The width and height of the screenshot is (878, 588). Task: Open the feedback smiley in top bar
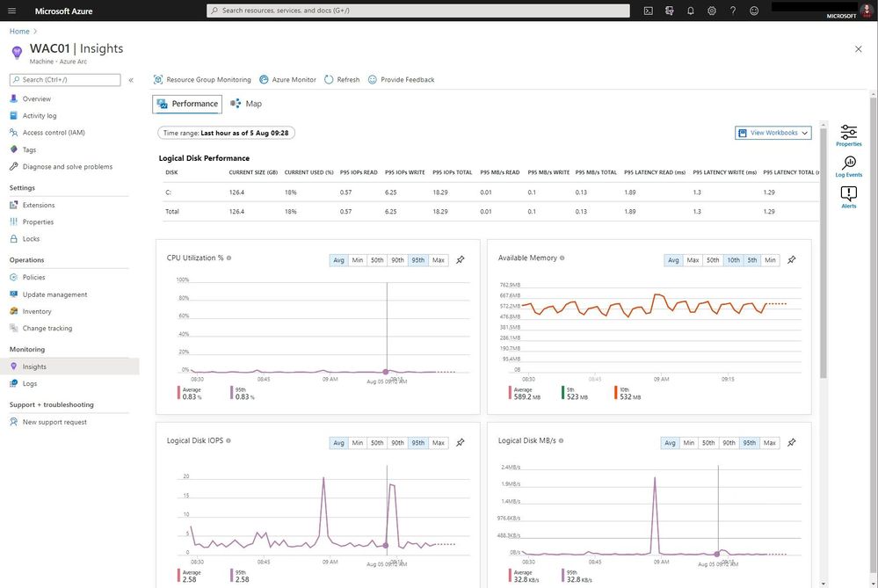(754, 11)
